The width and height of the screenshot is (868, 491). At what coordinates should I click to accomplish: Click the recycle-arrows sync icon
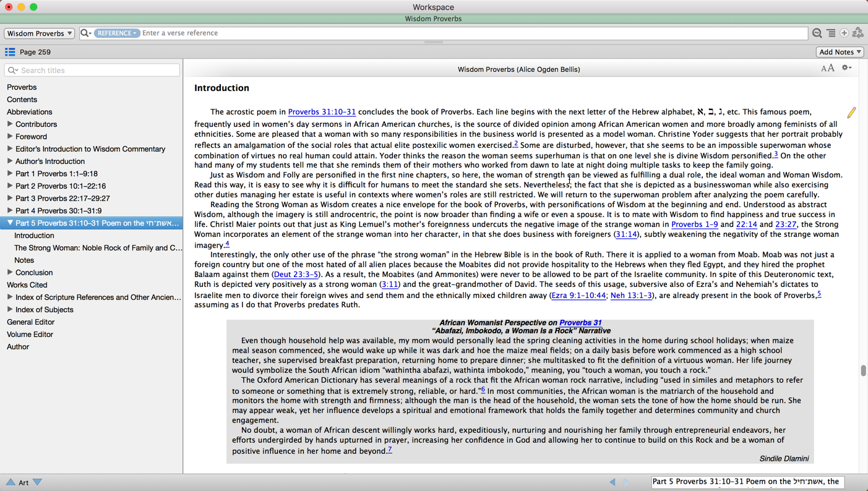[857, 33]
